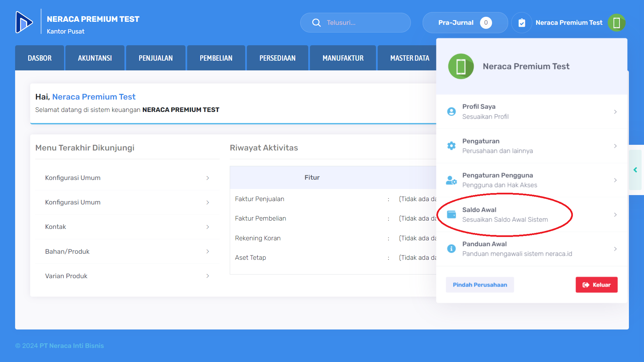Open Saldo Awal menu entry

coord(532,215)
